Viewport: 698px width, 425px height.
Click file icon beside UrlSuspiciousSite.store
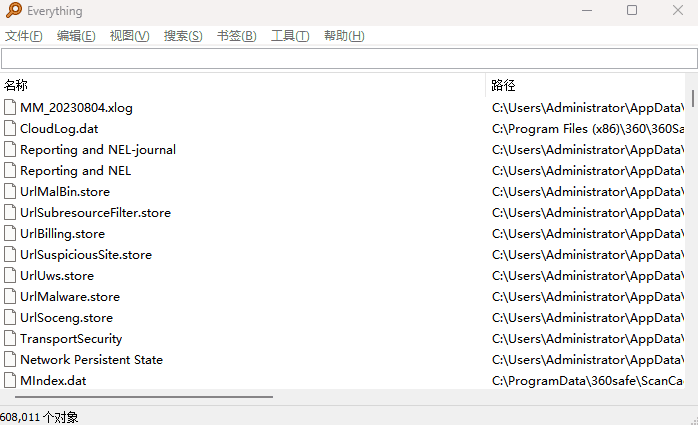(x=10, y=255)
